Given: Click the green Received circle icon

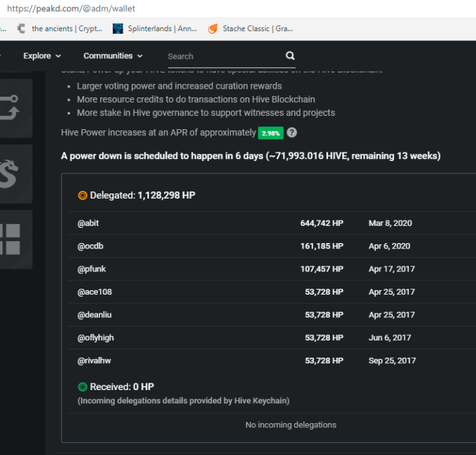Looking at the screenshot, I should pos(83,387).
